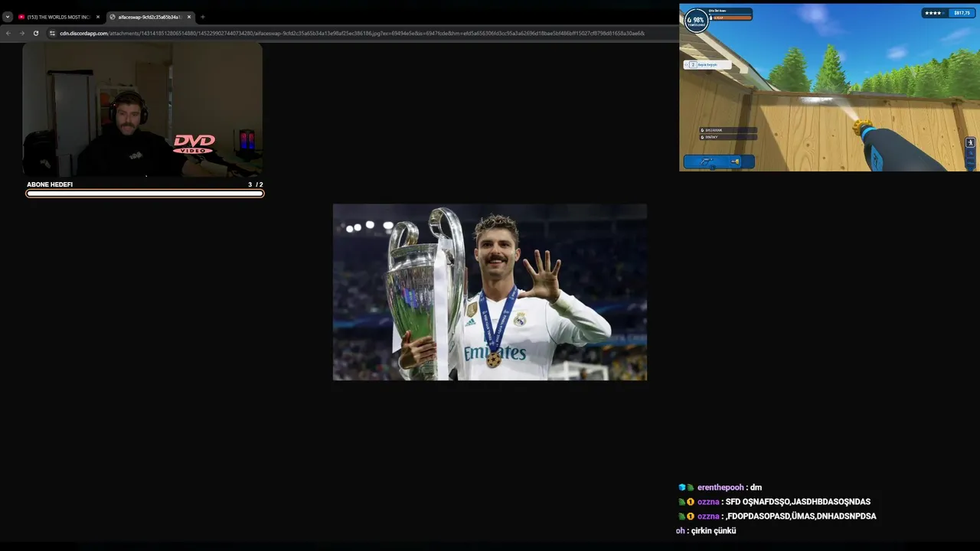Go back in browser history
The height and width of the screenshot is (551, 980).
pos(8,33)
